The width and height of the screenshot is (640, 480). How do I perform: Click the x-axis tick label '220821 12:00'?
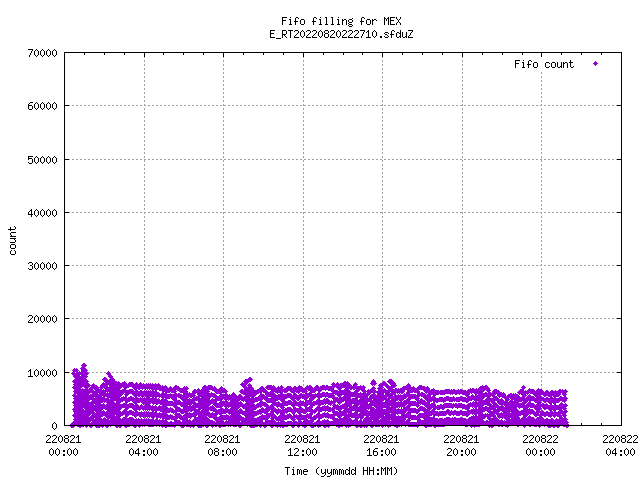(302, 446)
